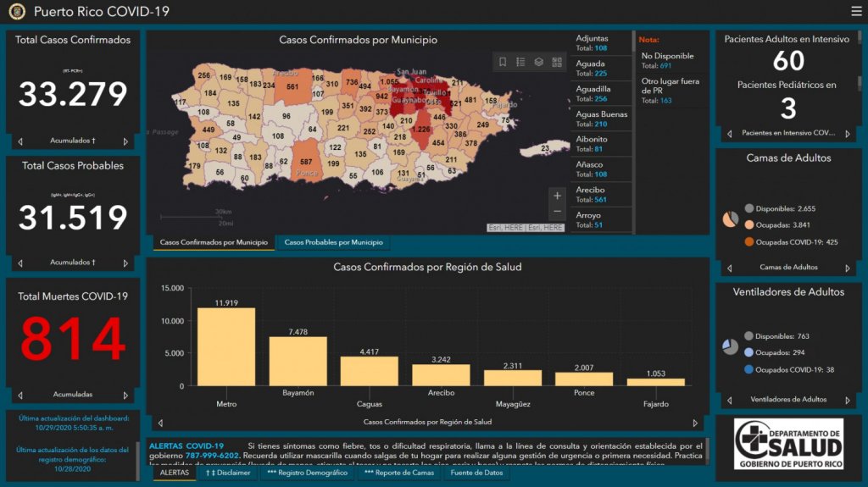Viewport: 868px width, 487px height.
Task: Go to next Total Casos Confirmados slide
Action: point(125,141)
